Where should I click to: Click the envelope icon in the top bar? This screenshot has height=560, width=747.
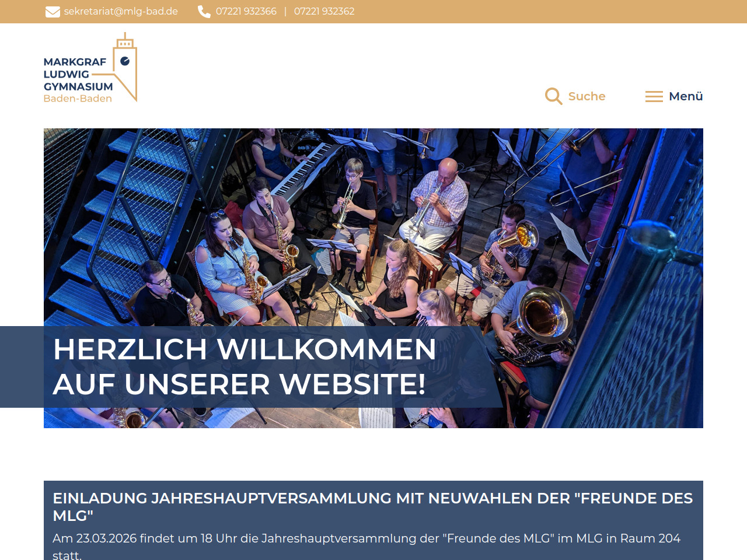53,12
